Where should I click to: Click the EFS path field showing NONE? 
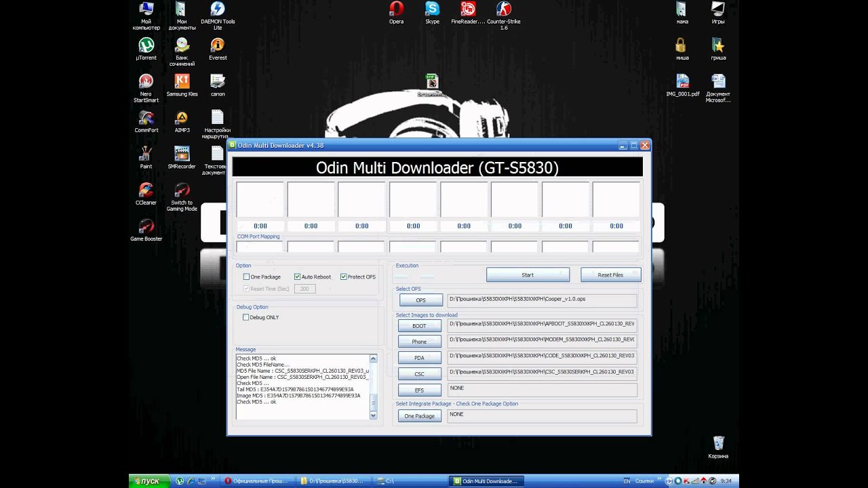pos(542,390)
